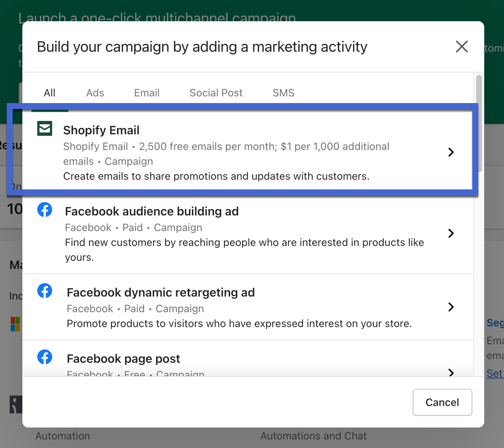
Task: Select the Social Post tab
Action: [216, 93]
